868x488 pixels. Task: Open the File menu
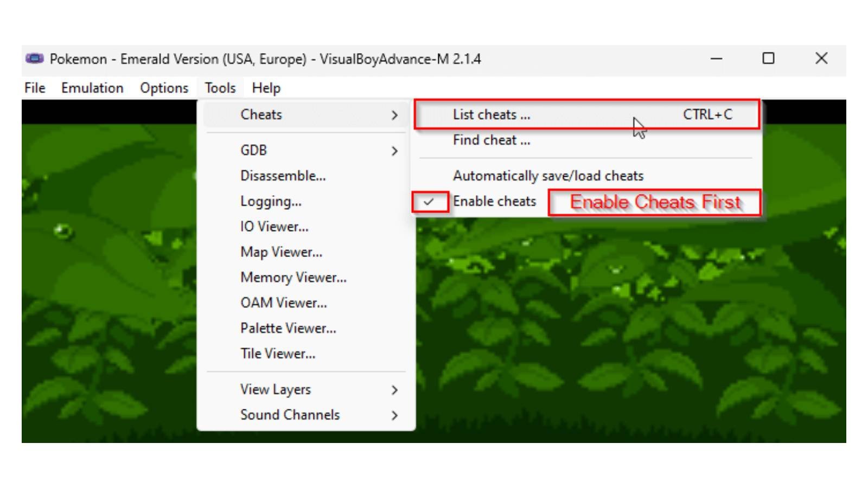[x=35, y=88]
